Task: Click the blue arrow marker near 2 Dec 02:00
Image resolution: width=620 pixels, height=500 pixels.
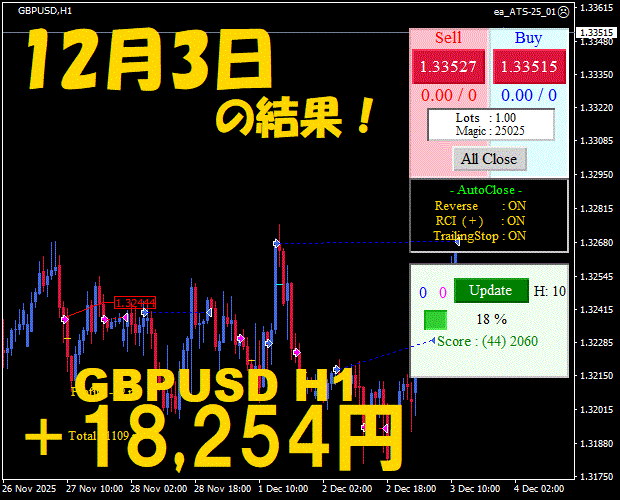Action: (x=336, y=370)
